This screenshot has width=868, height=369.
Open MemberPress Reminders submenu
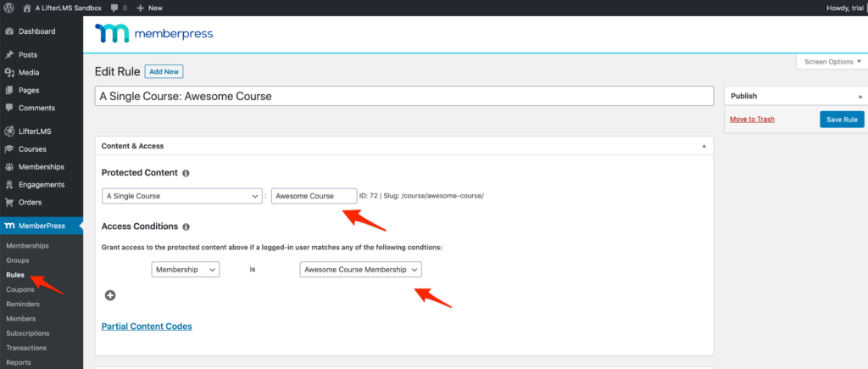23,304
